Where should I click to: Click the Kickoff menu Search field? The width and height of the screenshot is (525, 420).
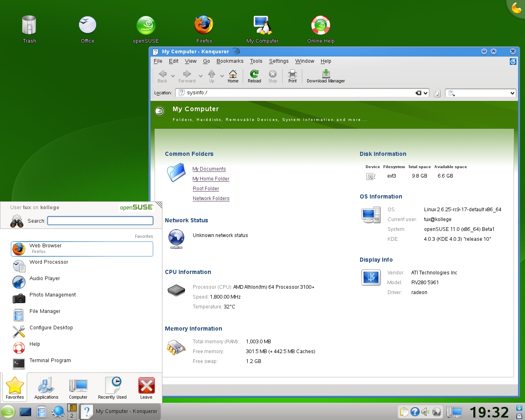100,221
